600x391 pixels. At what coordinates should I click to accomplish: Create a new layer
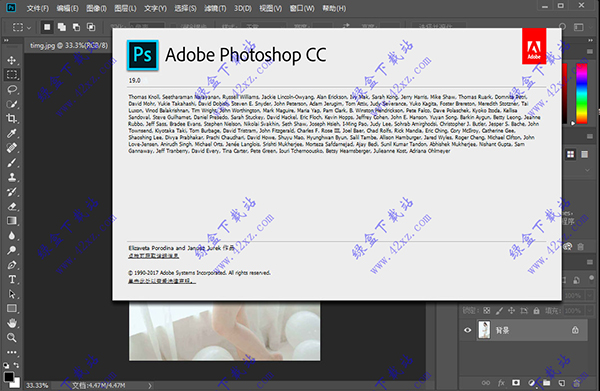[561, 383]
